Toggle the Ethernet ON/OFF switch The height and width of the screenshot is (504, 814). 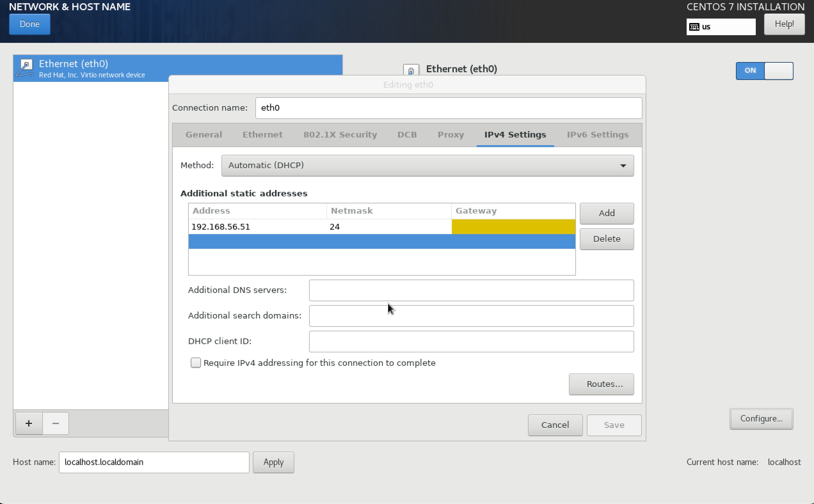click(x=764, y=71)
